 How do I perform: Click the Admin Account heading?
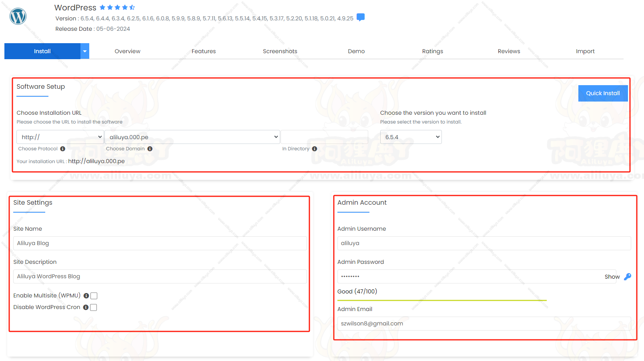click(x=362, y=203)
